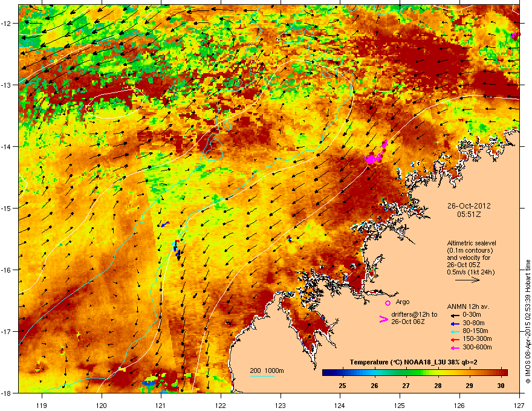532x411 pixels.
Task: Click the red 150-300m arrow legend symbol
Action: coord(455,340)
